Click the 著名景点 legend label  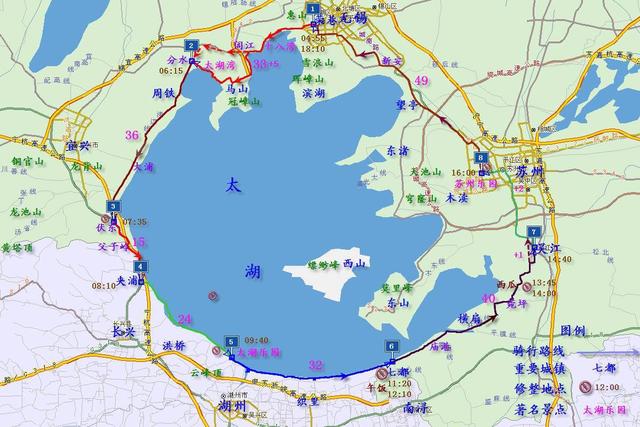(x=540, y=409)
